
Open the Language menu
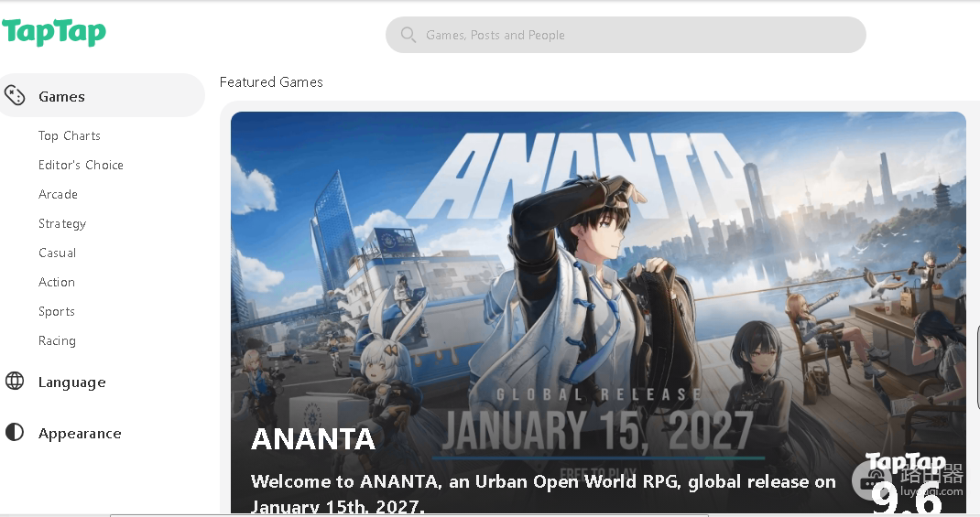pyautogui.click(x=71, y=382)
